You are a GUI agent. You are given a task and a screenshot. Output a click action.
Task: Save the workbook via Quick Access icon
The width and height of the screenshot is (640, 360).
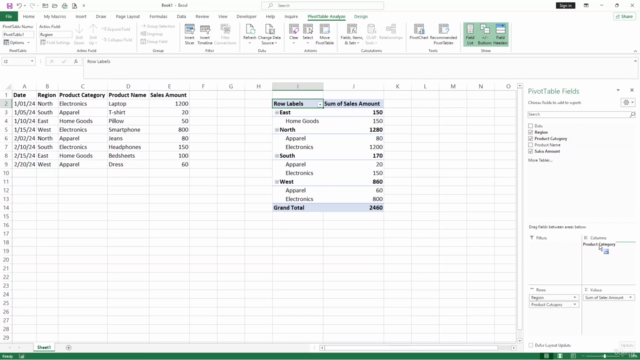point(9,6)
